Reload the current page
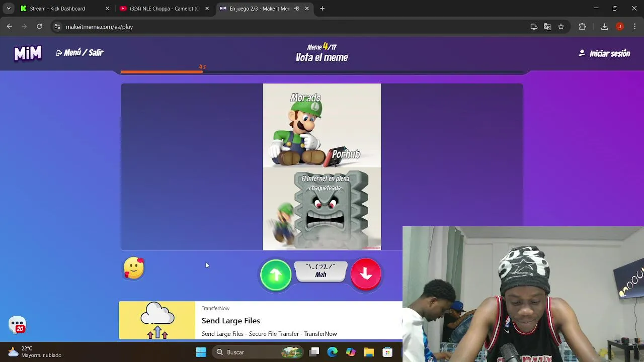This screenshot has height=362, width=644. [39, 27]
